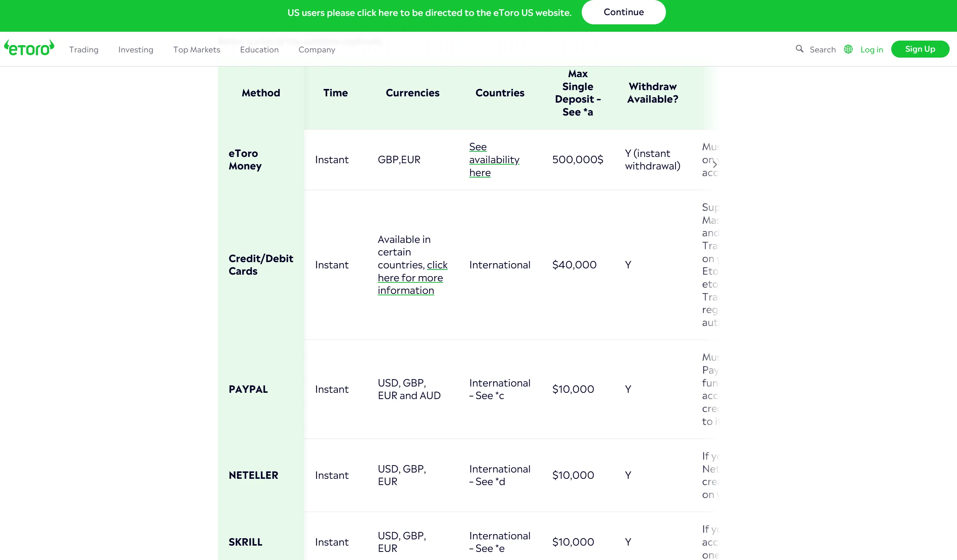Image resolution: width=957 pixels, height=560 pixels.
Task: Click the table's right scroll arrow
Action: pos(714,164)
